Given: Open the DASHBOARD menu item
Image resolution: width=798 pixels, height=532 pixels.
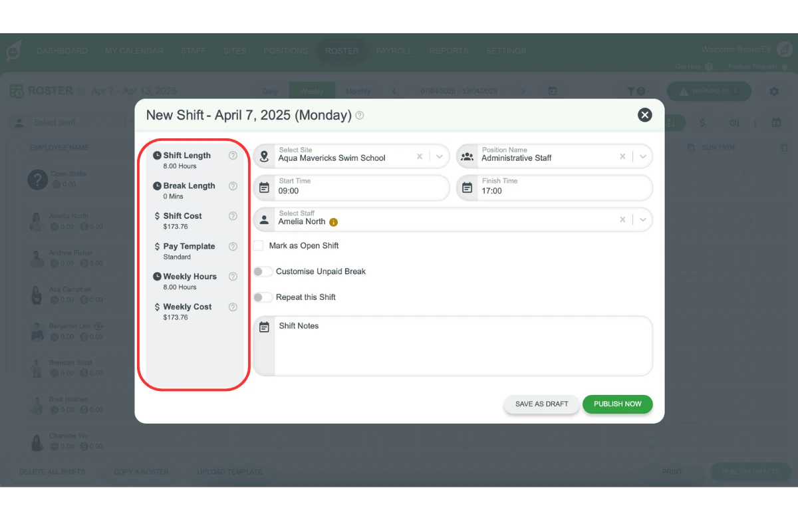Looking at the screenshot, I should pyautogui.click(x=62, y=51).
